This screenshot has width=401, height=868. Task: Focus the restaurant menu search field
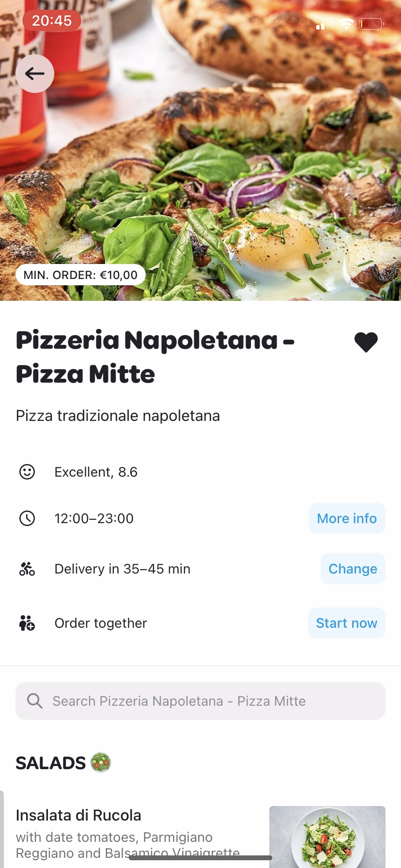[x=200, y=701]
